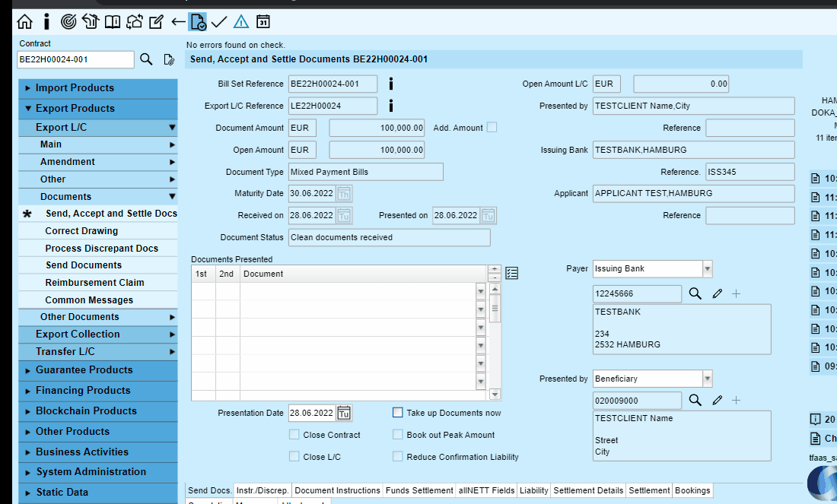Add Presented by party with plus icon
This screenshot has height=504, width=837.
point(736,401)
